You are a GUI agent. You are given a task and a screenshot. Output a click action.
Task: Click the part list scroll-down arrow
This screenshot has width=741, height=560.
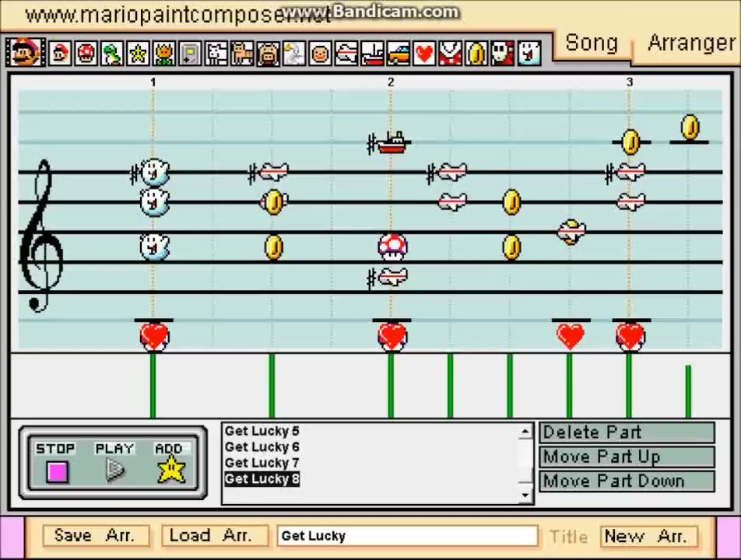point(525,495)
